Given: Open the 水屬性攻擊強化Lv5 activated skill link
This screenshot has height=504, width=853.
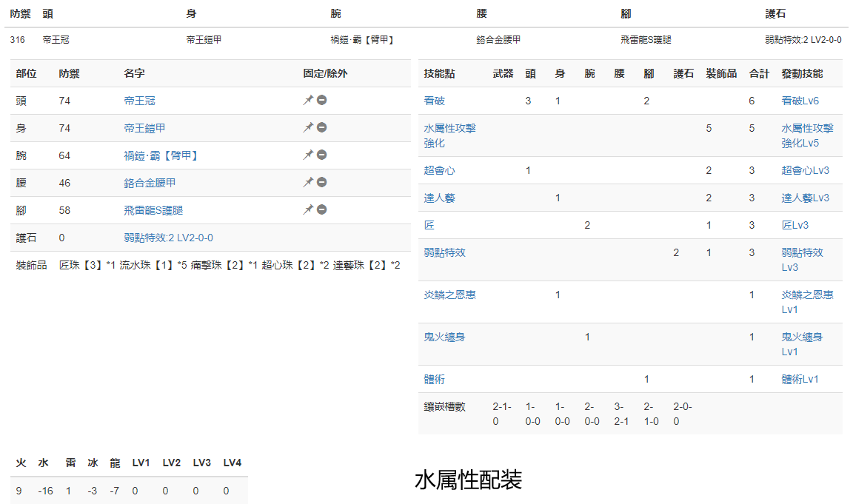Looking at the screenshot, I should tap(807, 135).
